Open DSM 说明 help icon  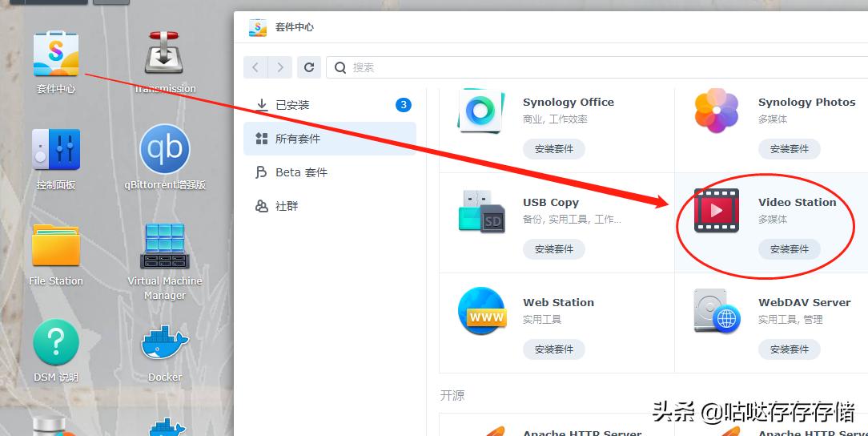[56, 341]
